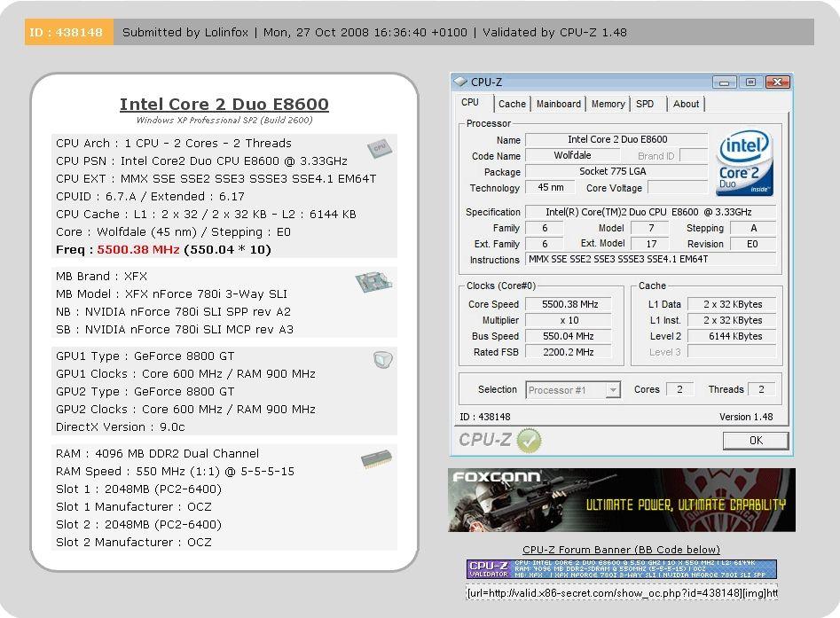Click the Windows XP Professional SP2 subtitle
This screenshot has width=840, height=618.
[x=224, y=120]
